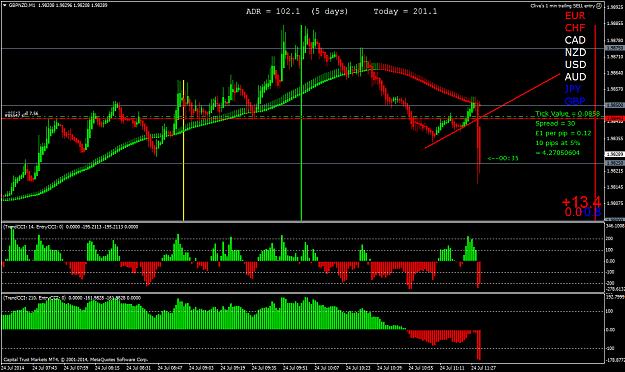Click the EA name label ending SELL entry
Image resolution: width=625 pixels, height=372 pixels.
tap(562, 6)
